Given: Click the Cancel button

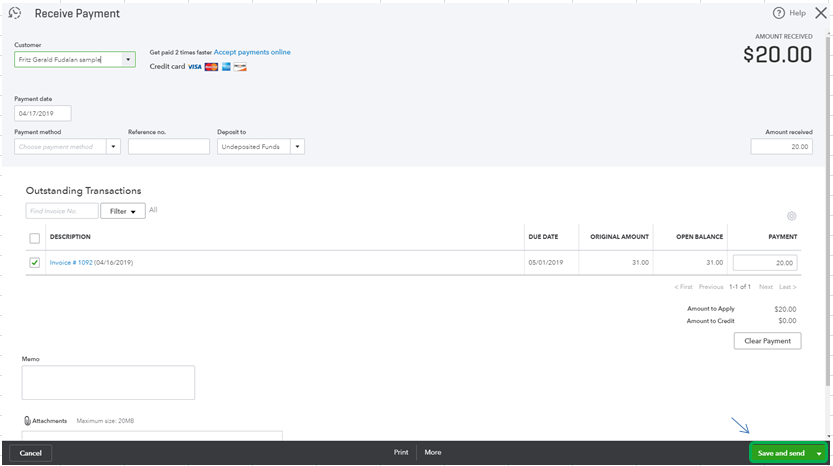Looking at the screenshot, I should click(x=30, y=453).
